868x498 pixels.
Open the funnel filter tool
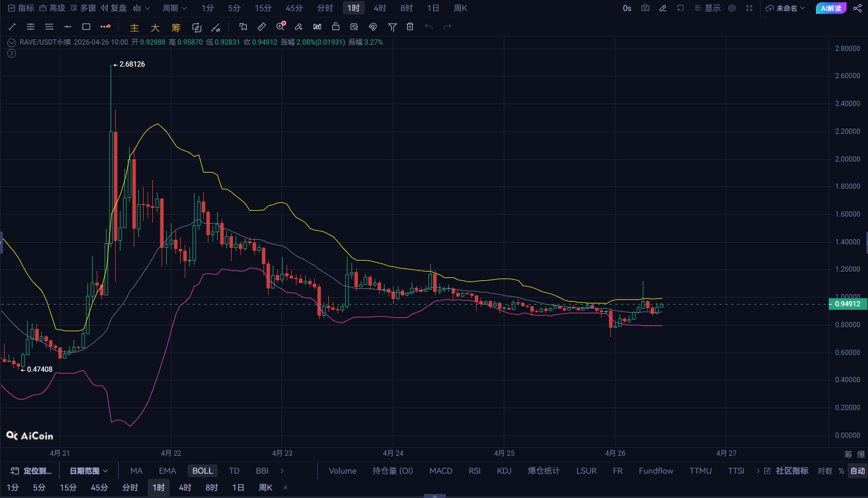(x=392, y=27)
